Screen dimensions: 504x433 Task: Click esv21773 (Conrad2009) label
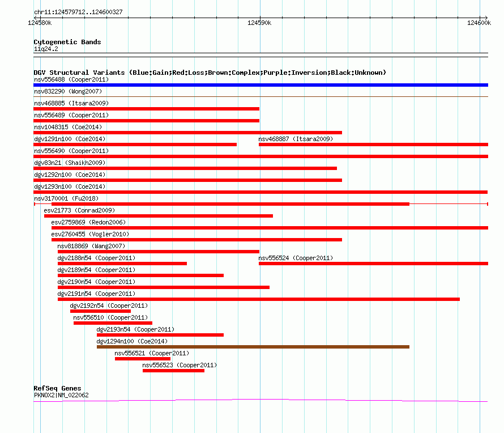tap(79, 210)
